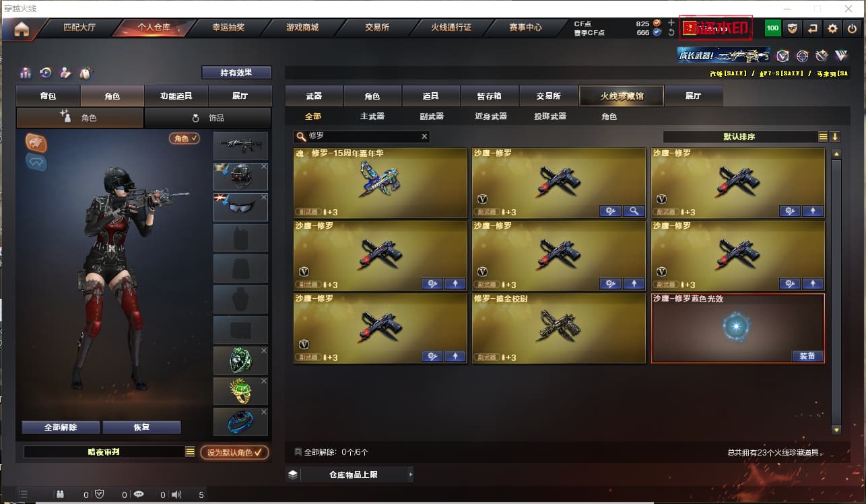Click the item list scrollbar down arrow
Screen dimensions: 866x504
click(836, 429)
